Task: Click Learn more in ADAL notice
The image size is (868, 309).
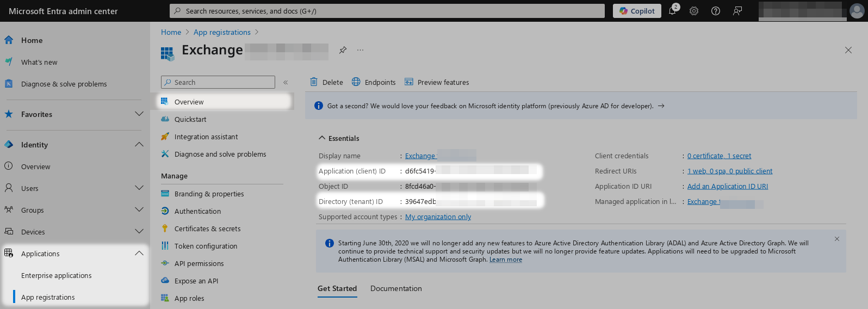Action: [x=506, y=259]
